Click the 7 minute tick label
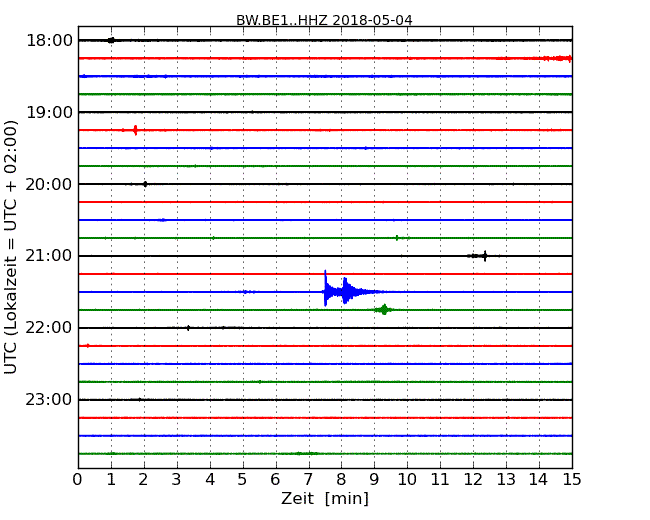This screenshot has width=650, height=520. click(x=308, y=479)
